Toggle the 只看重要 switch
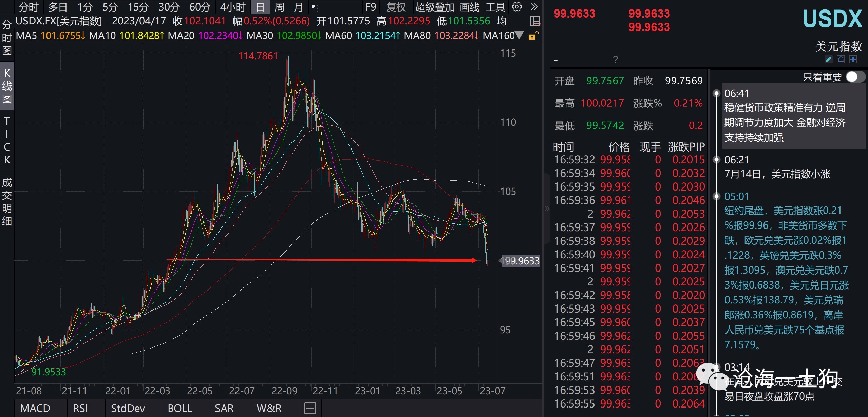The image size is (868, 417). click(855, 77)
